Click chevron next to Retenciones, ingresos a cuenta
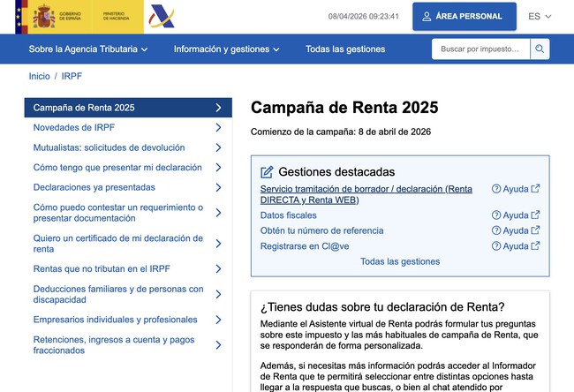Viewport: 574px width, 392px height. [218, 345]
